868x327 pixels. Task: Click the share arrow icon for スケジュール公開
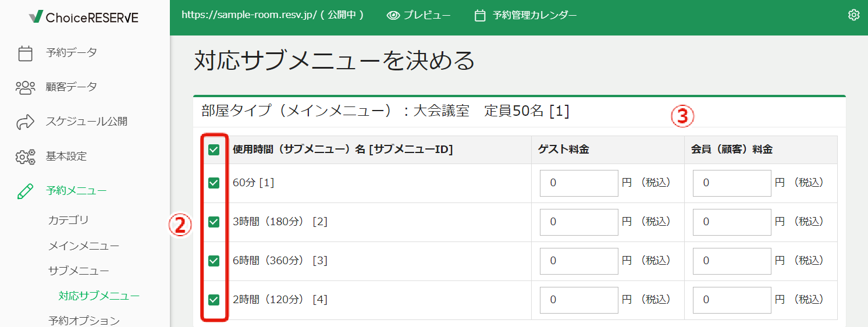pyautogui.click(x=25, y=122)
